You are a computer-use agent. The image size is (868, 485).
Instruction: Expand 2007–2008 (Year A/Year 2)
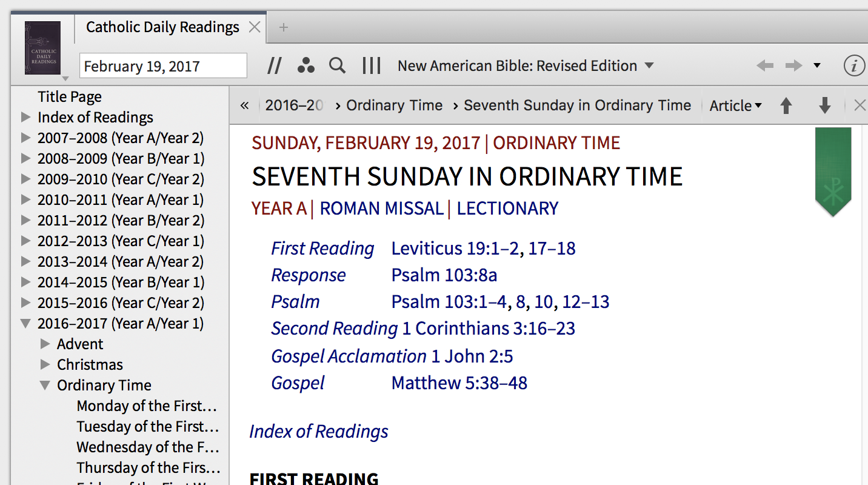(25, 138)
